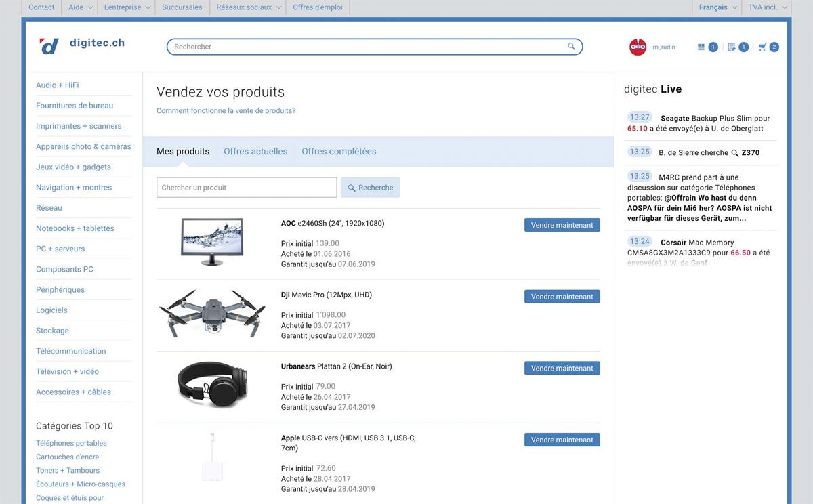Focus the Rechercher search field
The width and height of the screenshot is (813, 504).
coord(375,47)
